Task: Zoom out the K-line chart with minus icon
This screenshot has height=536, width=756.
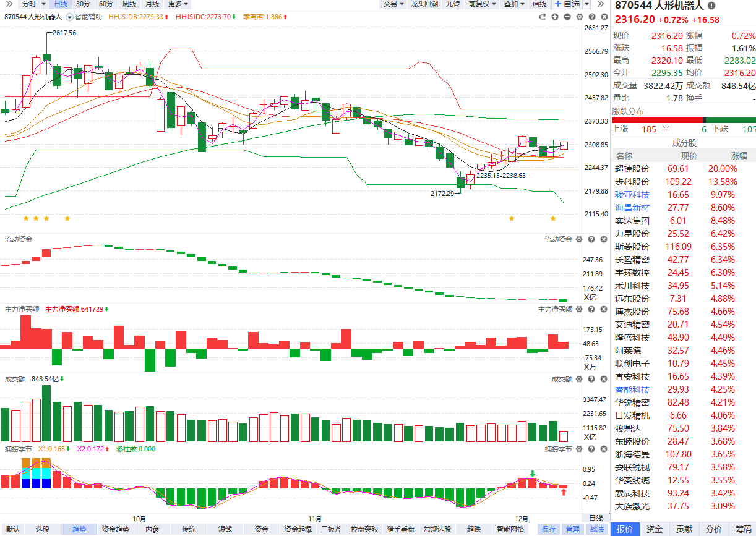Action: [567, 17]
